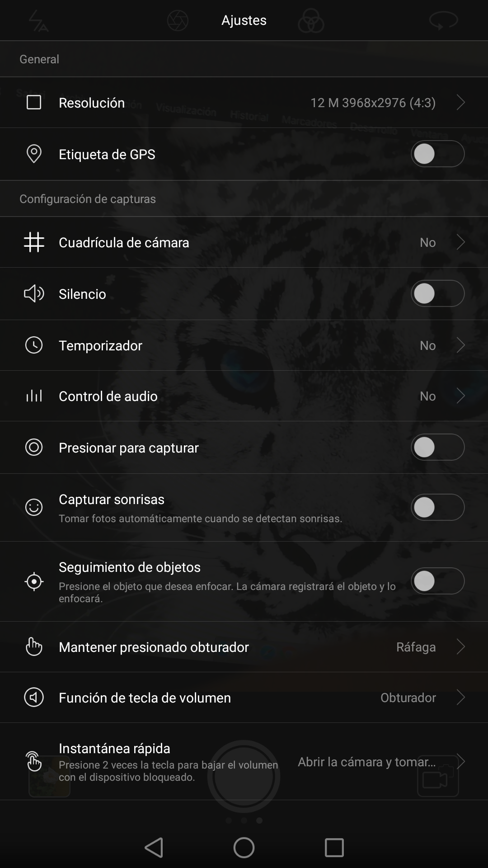Tap the flash auto icon
Screen dimensions: 488x868
pyautogui.click(x=38, y=21)
